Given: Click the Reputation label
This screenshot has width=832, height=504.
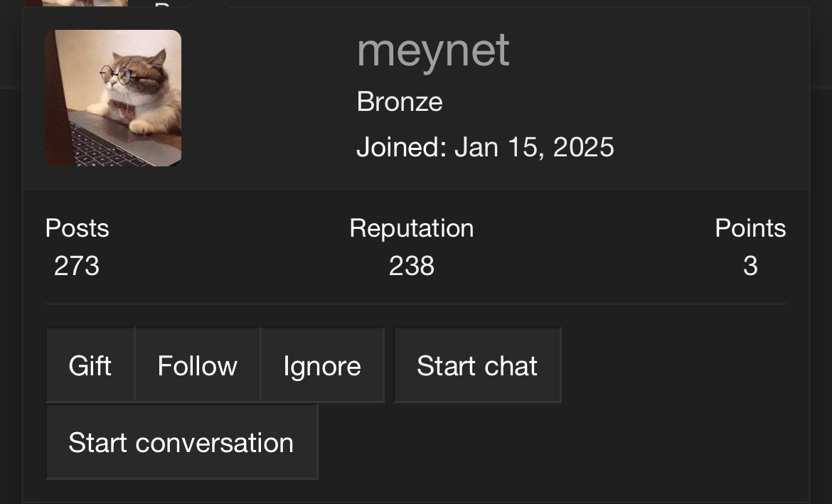Looking at the screenshot, I should pos(411,228).
